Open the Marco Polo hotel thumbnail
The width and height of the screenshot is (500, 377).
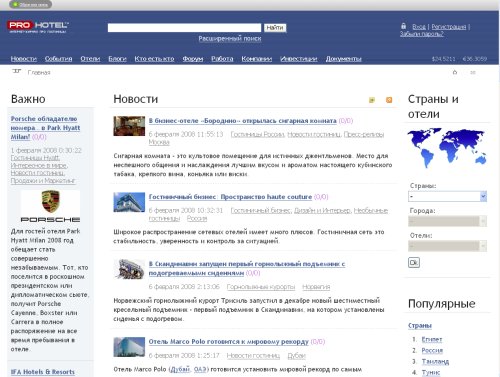pyautogui.click(x=129, y=347)
